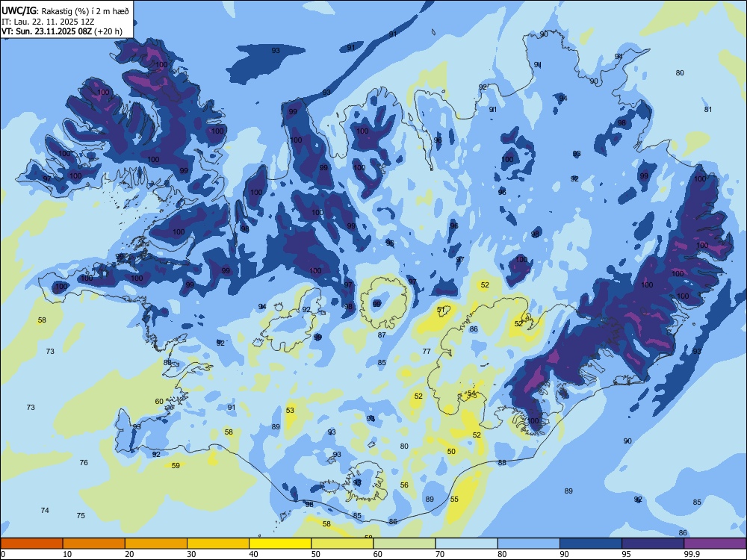Click the '40' label on the legend scale
Screen dimensions: 747x560
click(254, 554)
